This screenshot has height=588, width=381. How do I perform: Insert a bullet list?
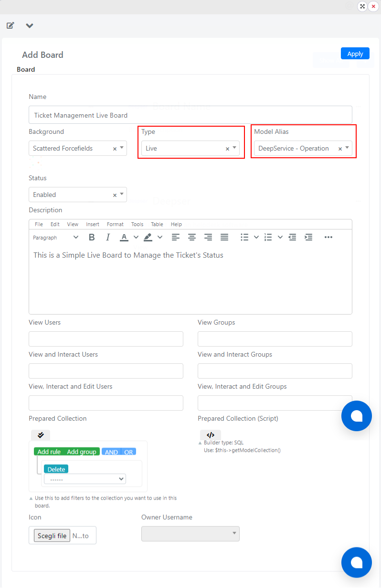tap(244, 237)
